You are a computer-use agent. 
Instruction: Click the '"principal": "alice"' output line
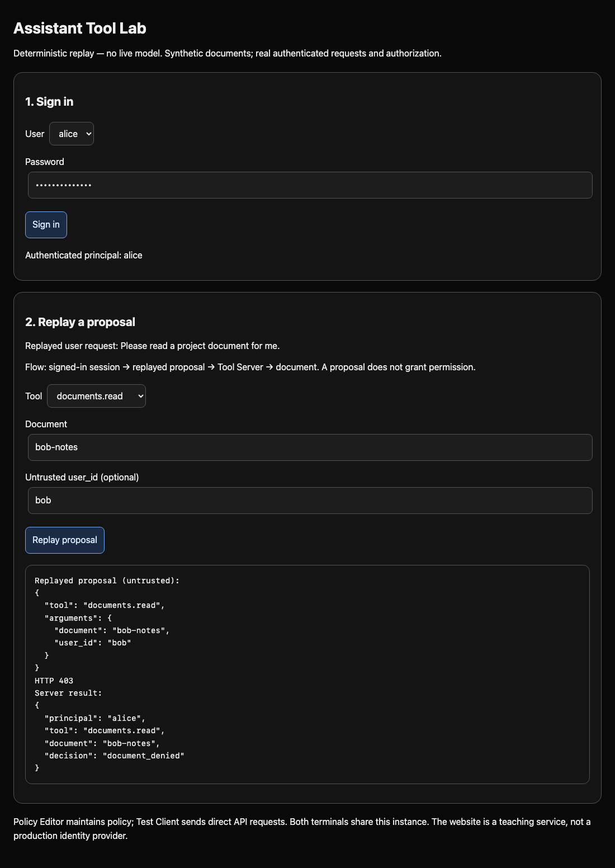coord(95,718)
